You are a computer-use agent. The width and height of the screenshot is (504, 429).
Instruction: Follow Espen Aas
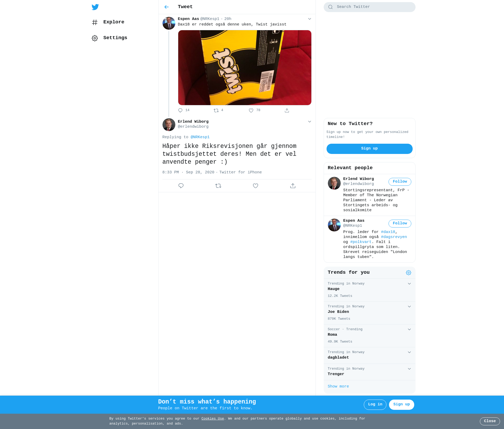coord(400,224)
